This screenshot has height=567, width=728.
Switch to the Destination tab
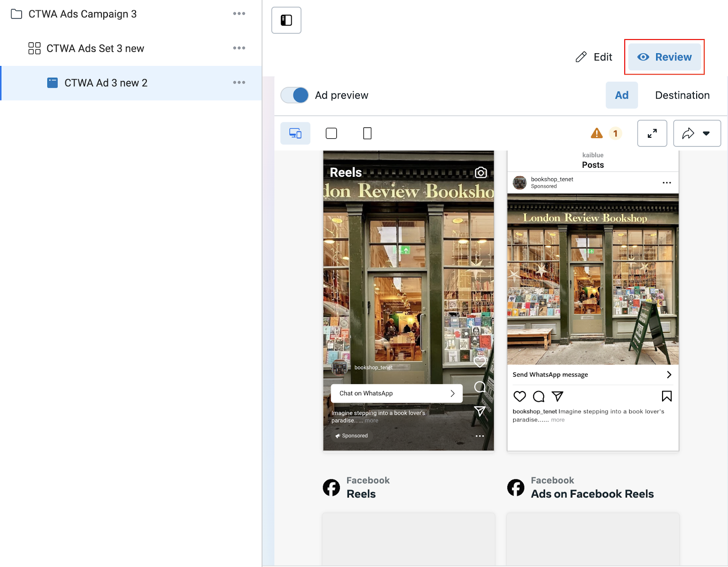click(682, 95)
